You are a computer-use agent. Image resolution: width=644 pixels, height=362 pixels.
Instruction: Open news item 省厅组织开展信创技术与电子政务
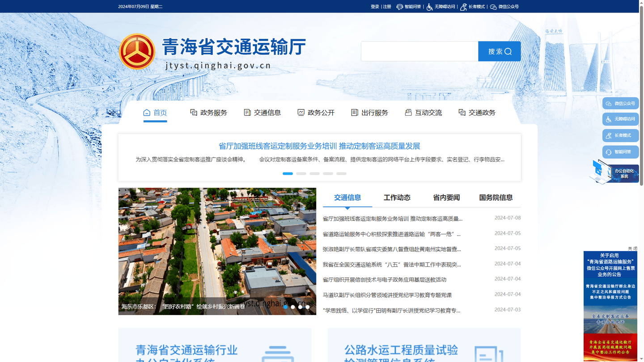coord(385,280)
